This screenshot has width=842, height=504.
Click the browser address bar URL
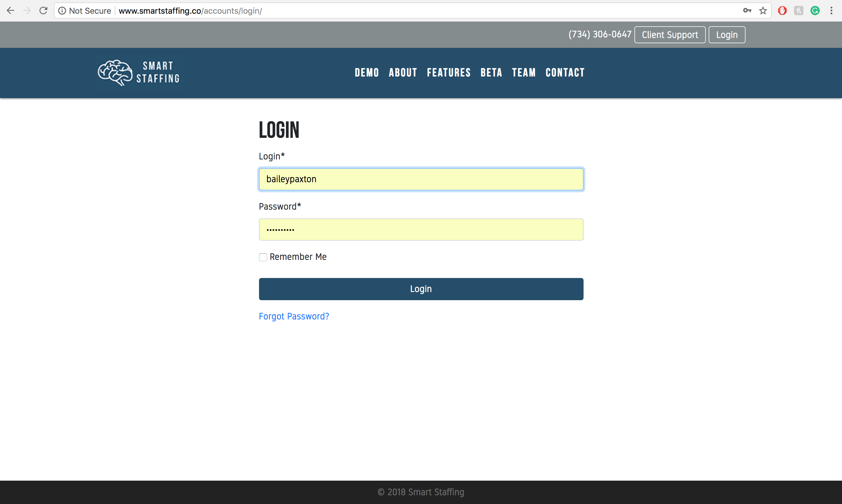coord(190,11)
